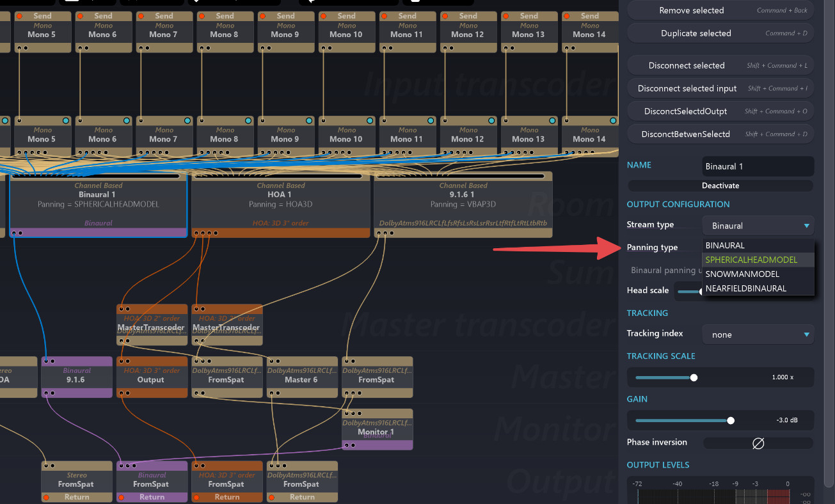Viewport: 835px width, 504px height.
Task: Click the orange dot on Send Mono 5
Action: pos(19,15)
